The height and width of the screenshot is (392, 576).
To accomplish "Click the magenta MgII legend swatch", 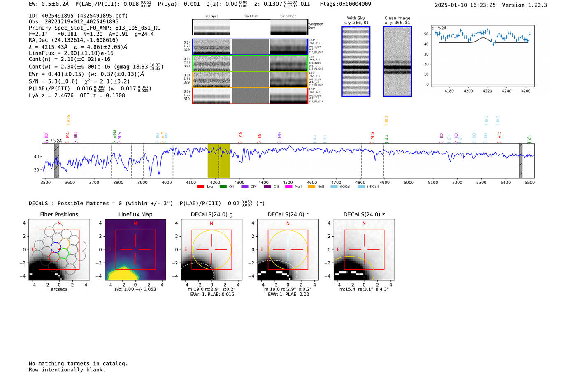I will tap(289, 187).
